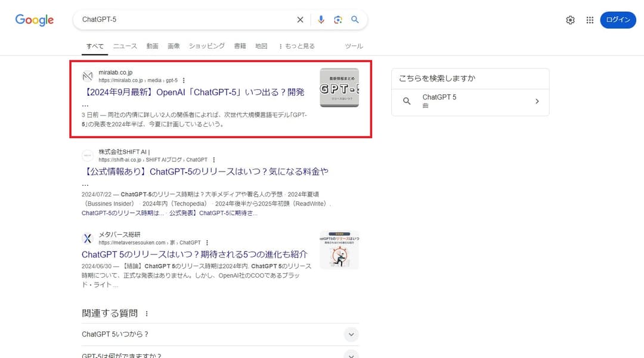Open the ショッピング tab
644x358 pixels.
206,46
